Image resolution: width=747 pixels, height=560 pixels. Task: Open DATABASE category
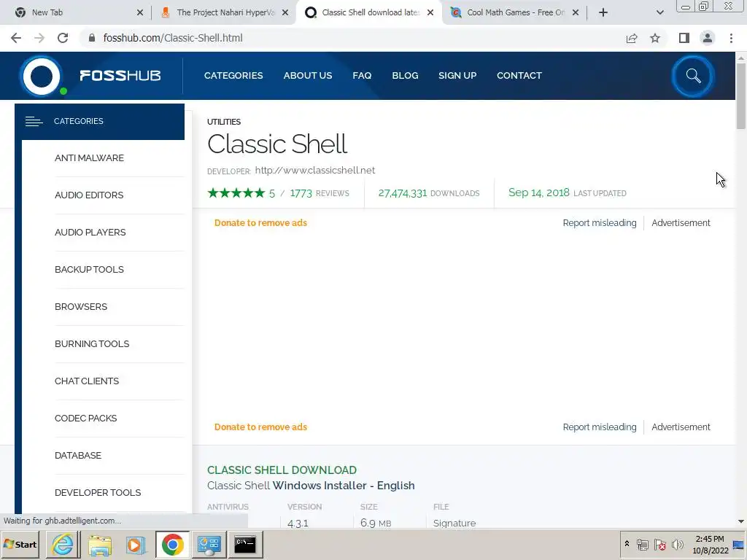click(x=78, y=455)
